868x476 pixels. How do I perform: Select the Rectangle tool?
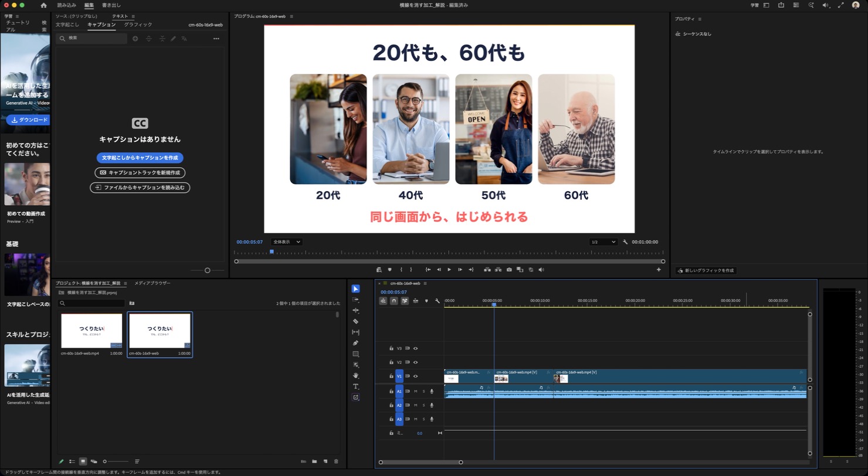355,354
